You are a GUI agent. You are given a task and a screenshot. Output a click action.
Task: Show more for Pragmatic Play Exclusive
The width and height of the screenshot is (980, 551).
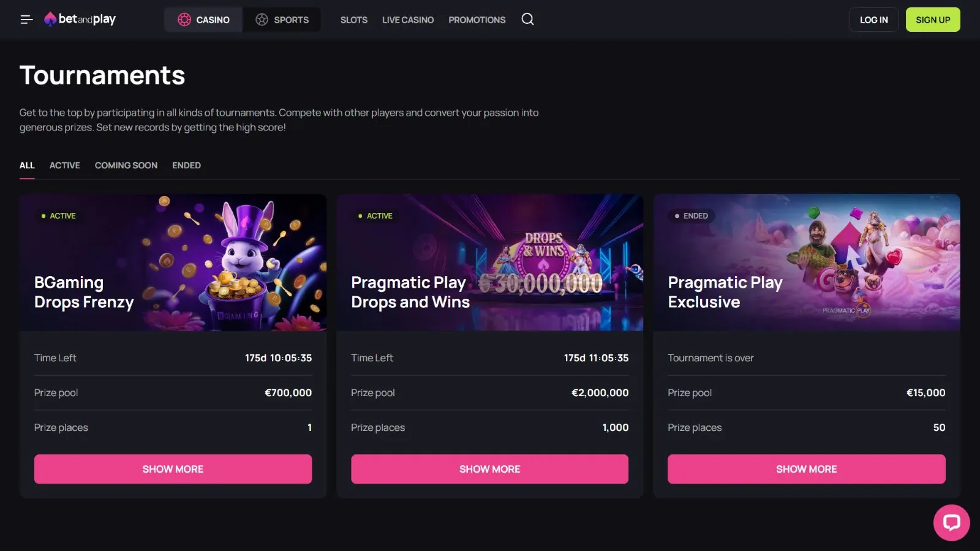pos(806,469)
